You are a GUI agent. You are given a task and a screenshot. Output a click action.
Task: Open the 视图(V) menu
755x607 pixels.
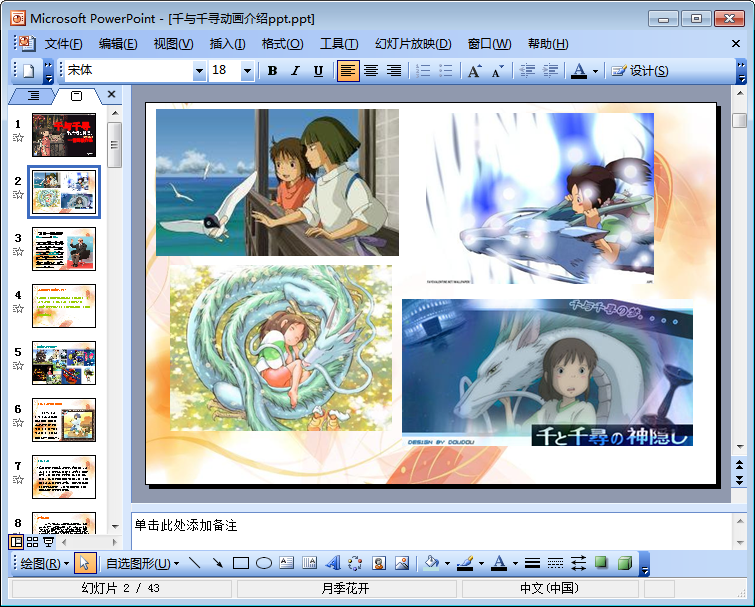click(x=173, y=44)
